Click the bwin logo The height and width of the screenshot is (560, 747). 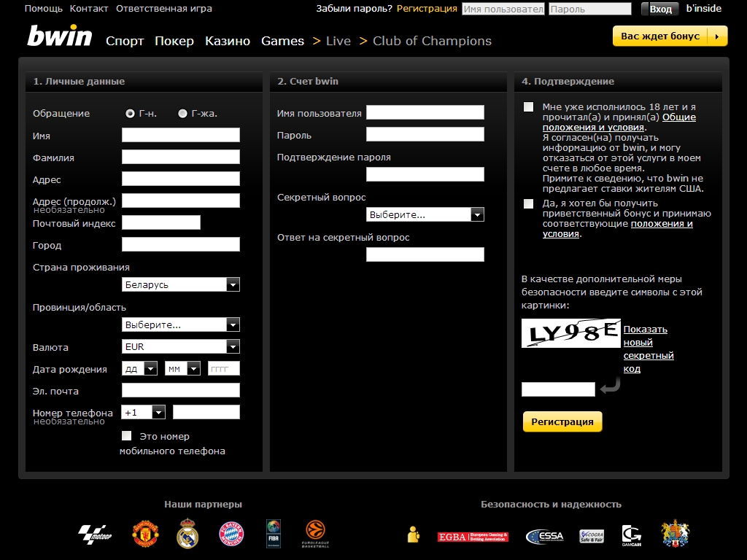point(60,36)
